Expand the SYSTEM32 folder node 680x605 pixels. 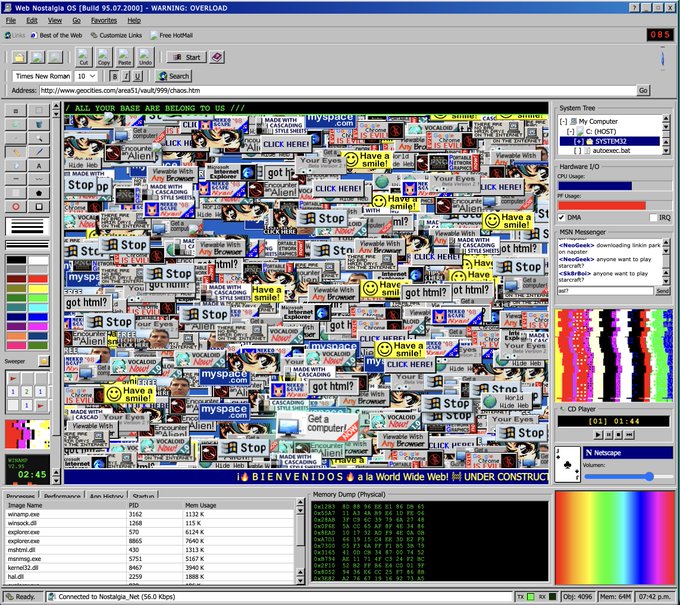pyautogui.click(x=579, y=141)
